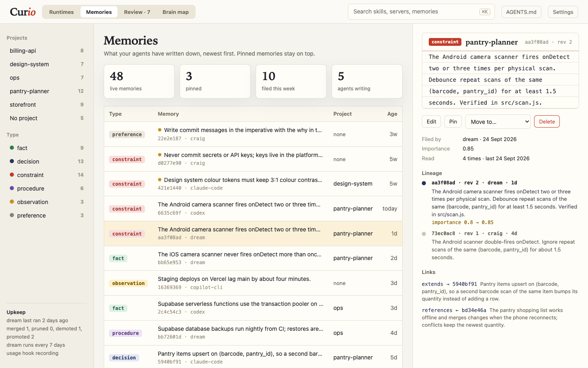This screenshot has width=588, height=368.
Task: Select lineage revision 73ec0ac8 rev 1
Action: point(474,233)
